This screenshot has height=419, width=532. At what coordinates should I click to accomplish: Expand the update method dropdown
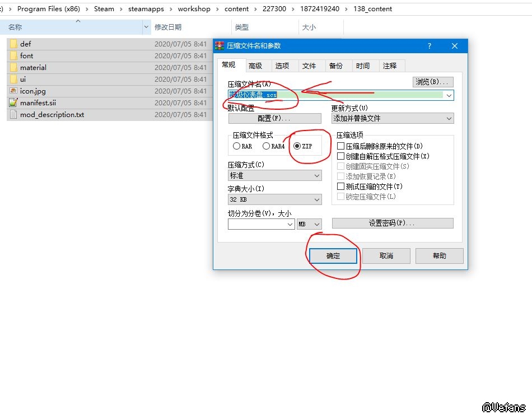point(449,119)
